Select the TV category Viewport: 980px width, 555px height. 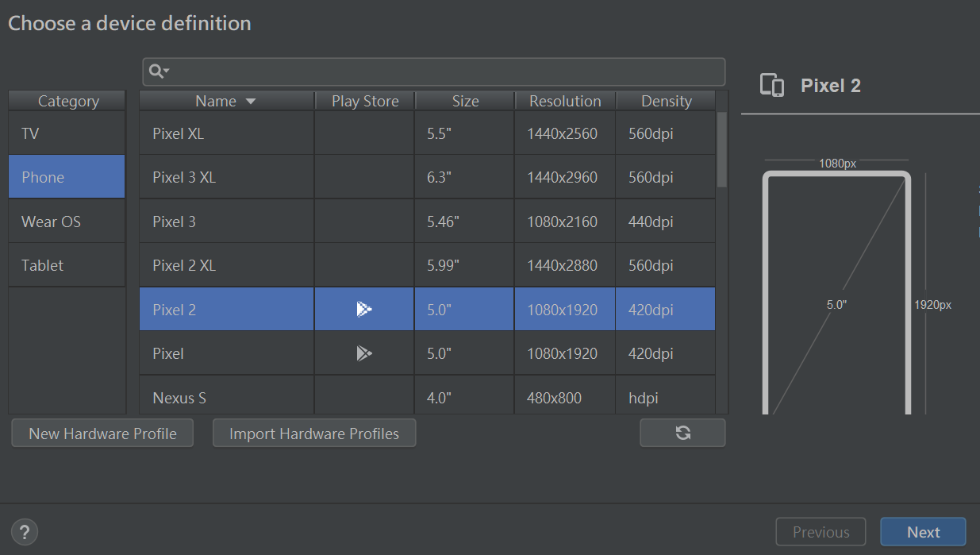point(67,133)
